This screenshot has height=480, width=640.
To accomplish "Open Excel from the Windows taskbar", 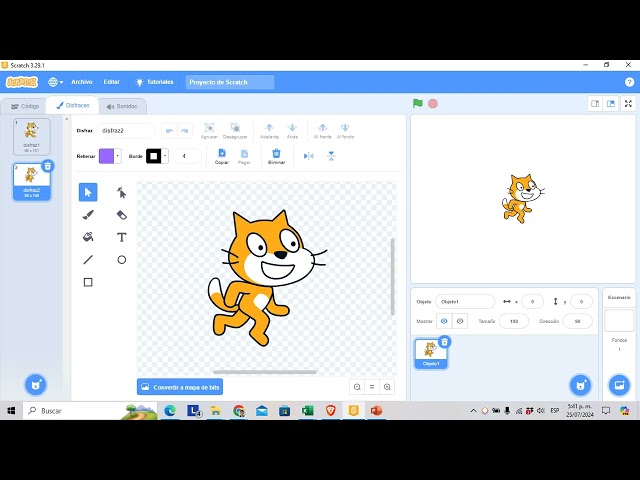I will tap(308, 411).
